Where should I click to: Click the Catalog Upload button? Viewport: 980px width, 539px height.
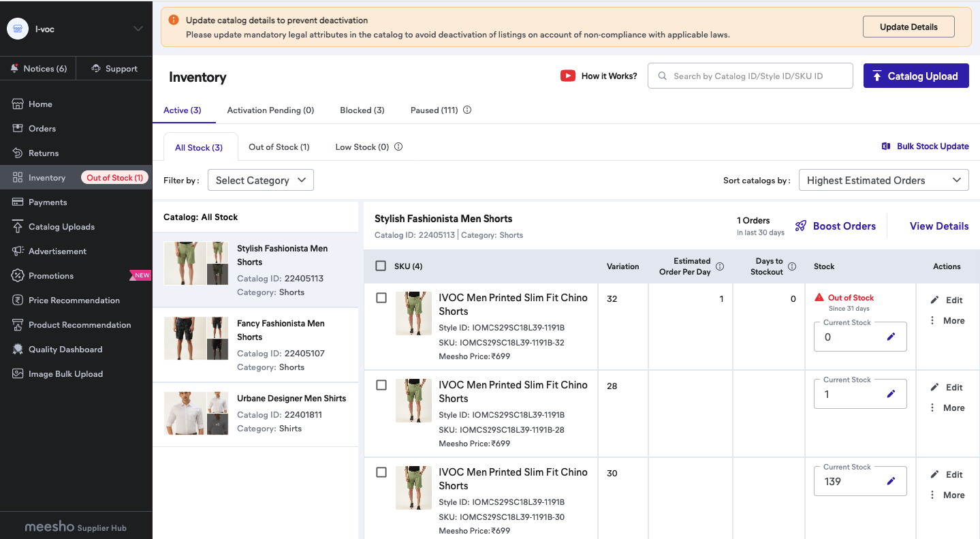tap(916, 76)
